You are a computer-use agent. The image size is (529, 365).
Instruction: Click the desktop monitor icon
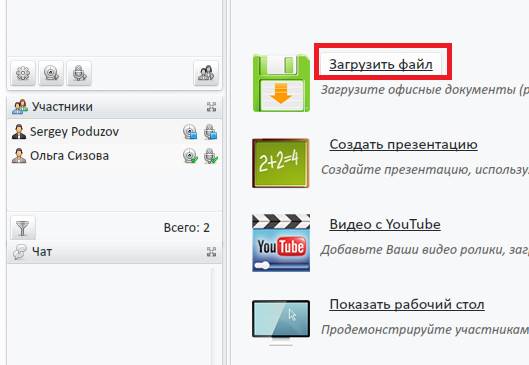pos(281,322)
